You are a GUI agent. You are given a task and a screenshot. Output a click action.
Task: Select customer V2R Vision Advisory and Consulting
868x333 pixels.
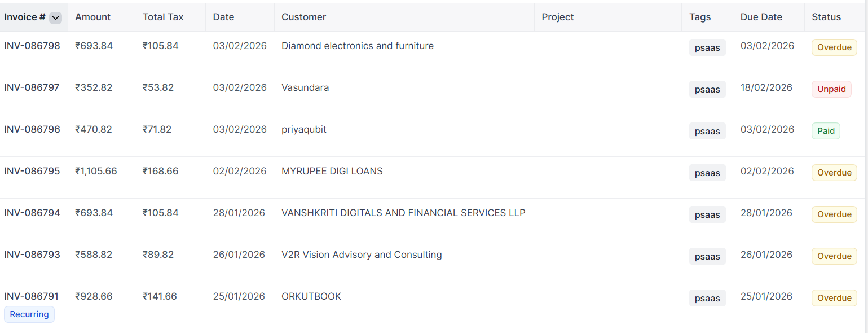[x=362, y=255]
